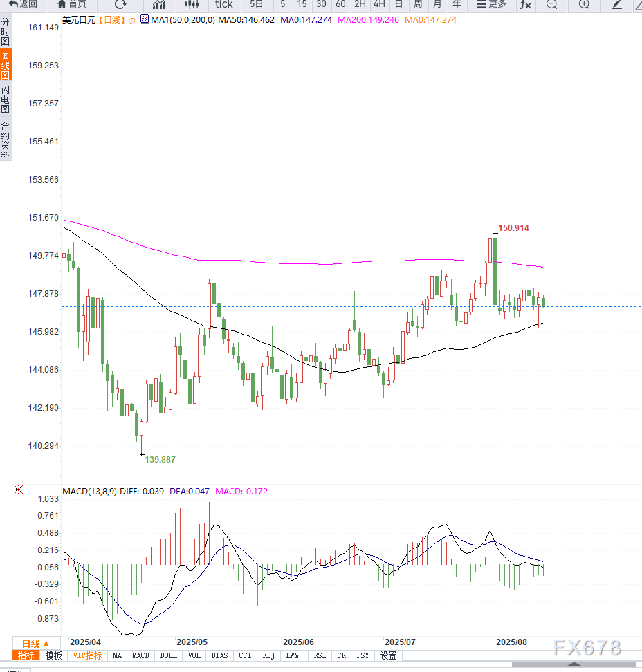Go to 首页 home page
The image size is (642, 672).
point(72,4)
